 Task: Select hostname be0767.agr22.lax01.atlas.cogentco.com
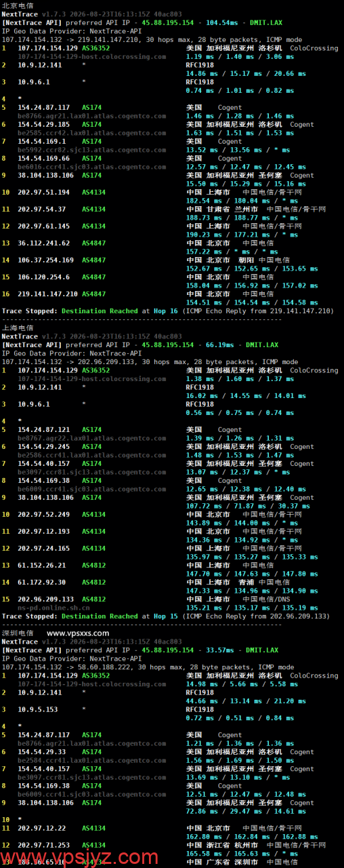91,438
